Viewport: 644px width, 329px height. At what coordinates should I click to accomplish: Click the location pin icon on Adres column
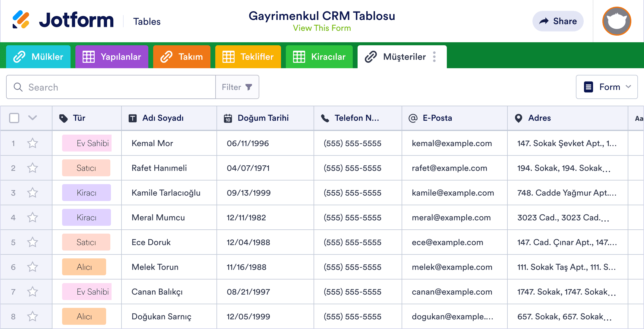[518, 118]
